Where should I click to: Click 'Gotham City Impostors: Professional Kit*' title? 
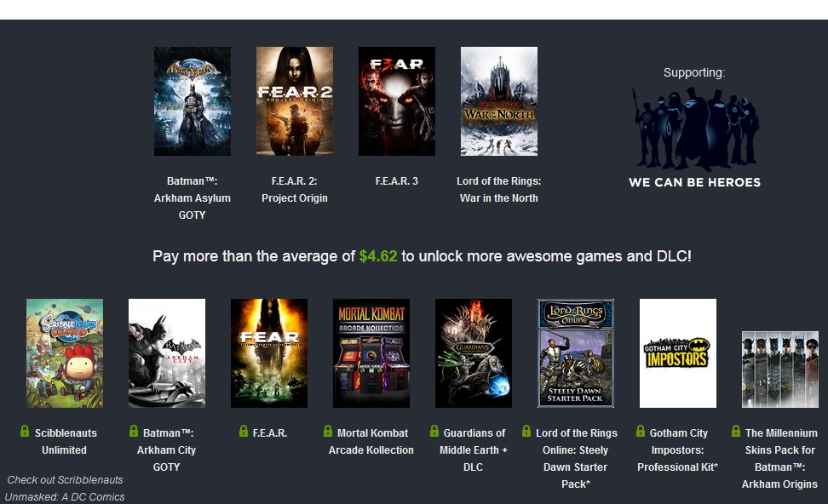[x=678, y=450]
